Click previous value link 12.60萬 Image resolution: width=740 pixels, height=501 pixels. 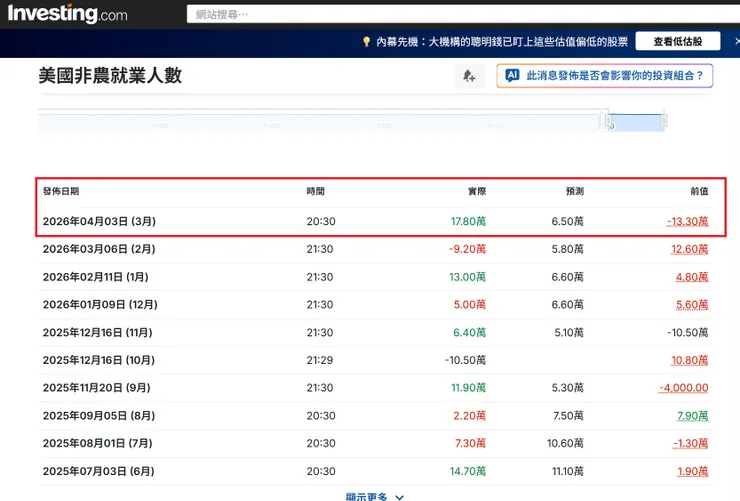pyautogui.click(x=690, y=249)
